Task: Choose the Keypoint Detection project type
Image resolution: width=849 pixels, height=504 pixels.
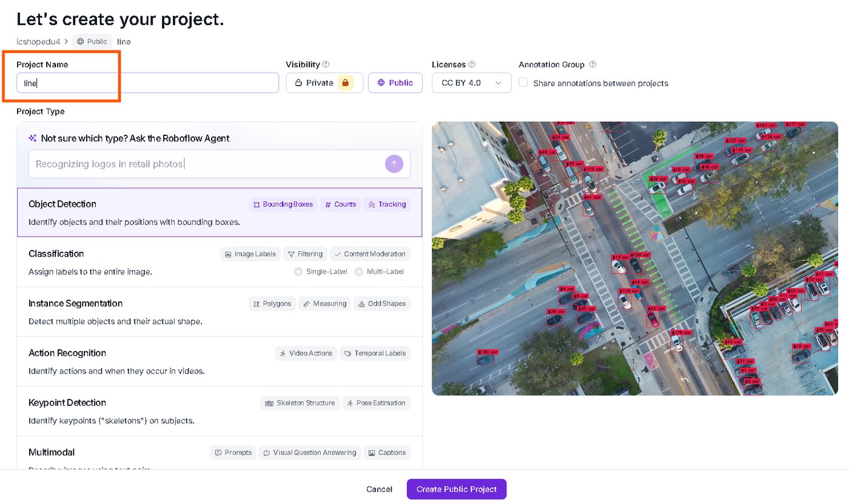Action: point(220,411)
